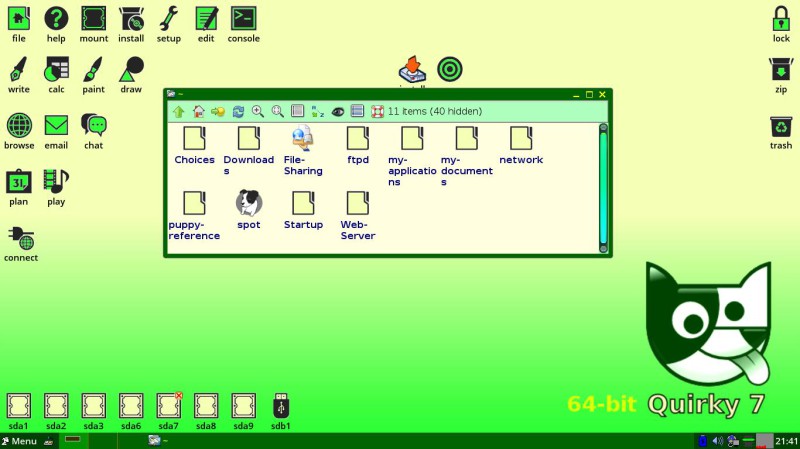Open the console terminal icon
Viewport: 800px width, 449px height.
point(243,19)
